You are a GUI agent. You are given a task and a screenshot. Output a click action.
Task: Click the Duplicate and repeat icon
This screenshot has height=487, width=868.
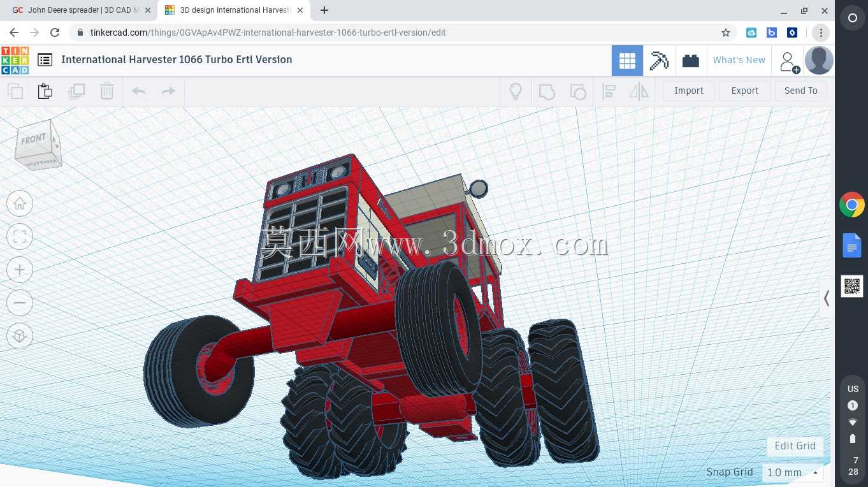(x=76, y=91)
